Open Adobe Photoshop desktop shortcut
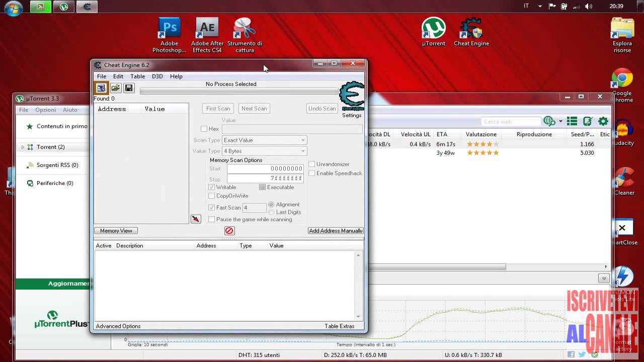The image size is (644, 362). [x=170, y=35]
